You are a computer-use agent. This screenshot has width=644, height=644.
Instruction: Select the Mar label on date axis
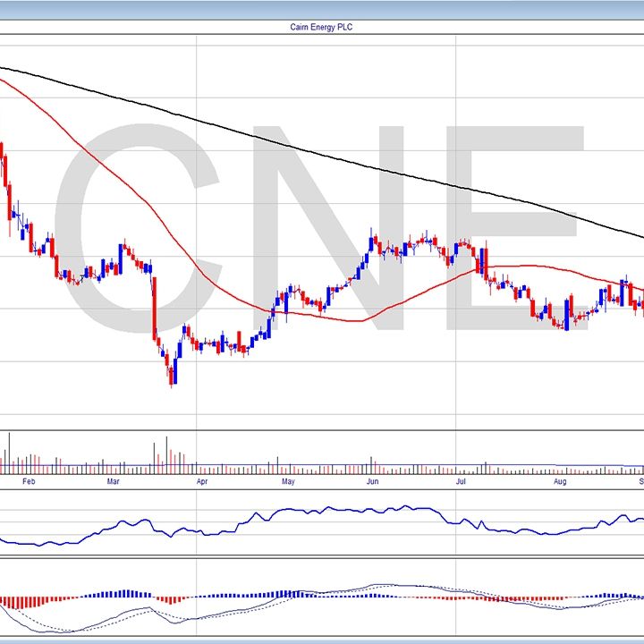coord(114,481)
